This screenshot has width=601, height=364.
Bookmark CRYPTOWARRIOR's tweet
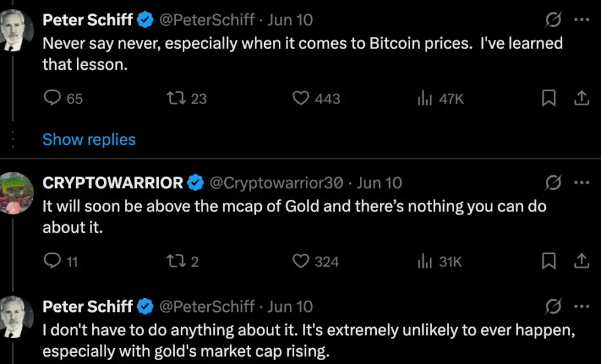pyautogui.click(x=548, y=261)
